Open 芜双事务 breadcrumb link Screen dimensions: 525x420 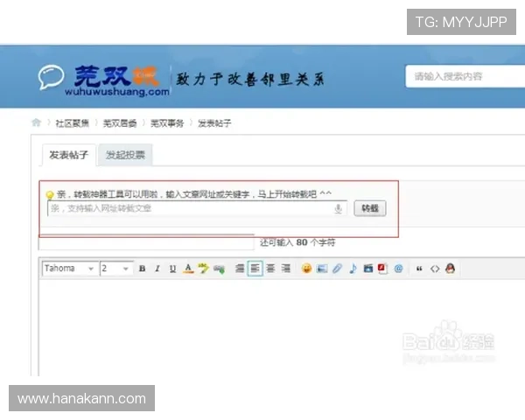click(167, 123)
